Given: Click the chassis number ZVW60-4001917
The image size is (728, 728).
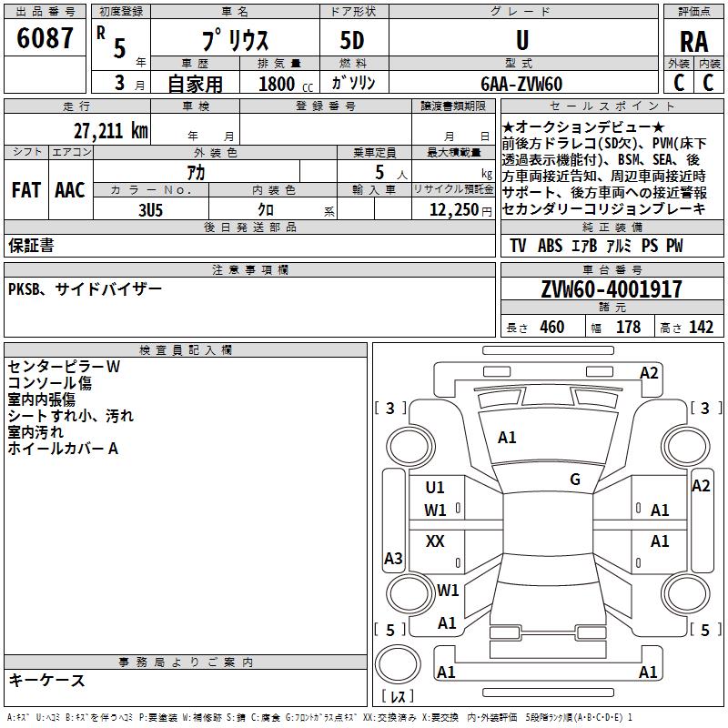Looking at the screenshot, I should (x=612, y=289).
